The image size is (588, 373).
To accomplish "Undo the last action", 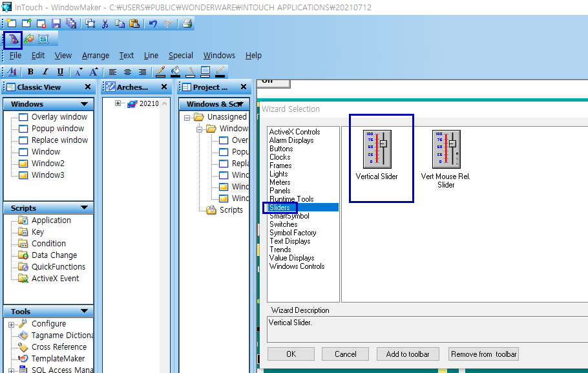I will (x=153, y=24).
